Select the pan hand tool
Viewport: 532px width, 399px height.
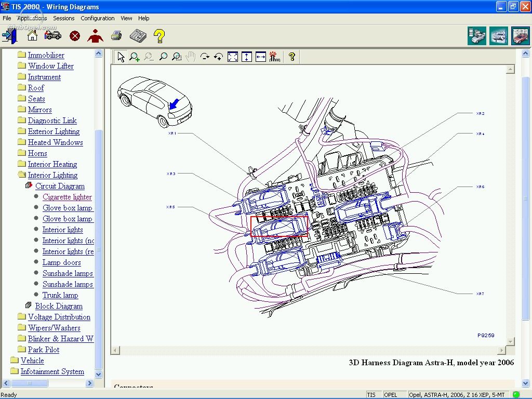click(x=191, y=57)
